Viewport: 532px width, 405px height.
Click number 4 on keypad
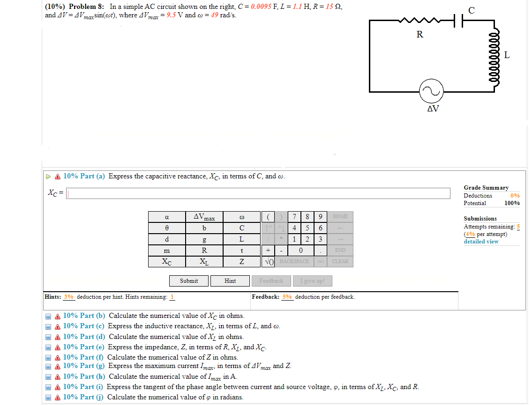pyautogui.click(x=294, y=228)
